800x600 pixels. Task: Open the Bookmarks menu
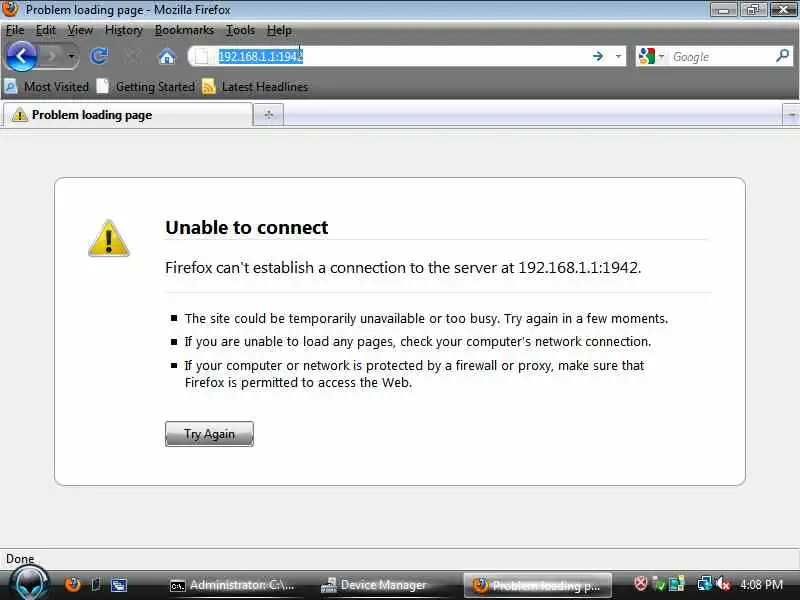click(x=184, y=30)
